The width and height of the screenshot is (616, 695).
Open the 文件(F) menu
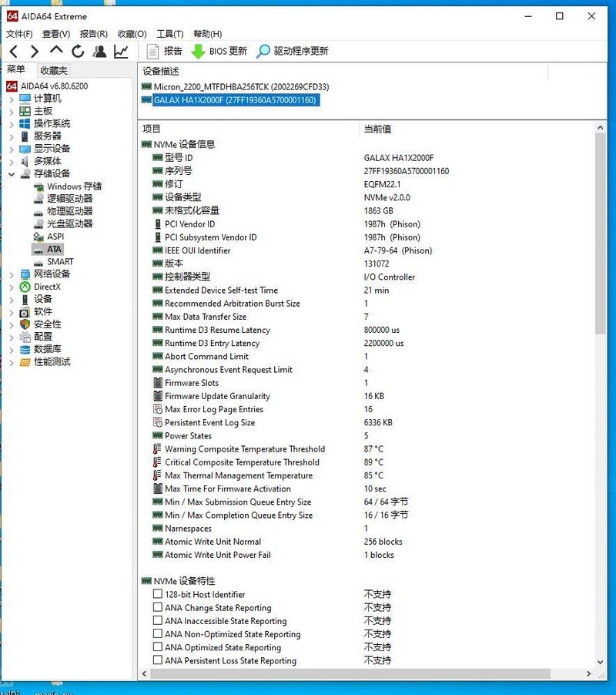(19, 34)
